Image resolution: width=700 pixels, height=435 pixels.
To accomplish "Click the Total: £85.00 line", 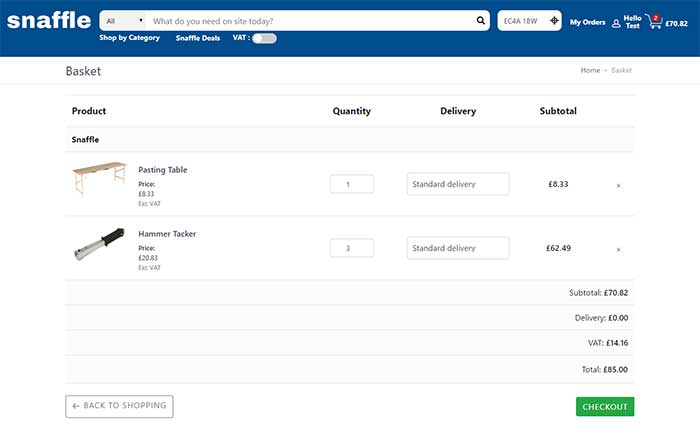I will (x=604, y=369).
